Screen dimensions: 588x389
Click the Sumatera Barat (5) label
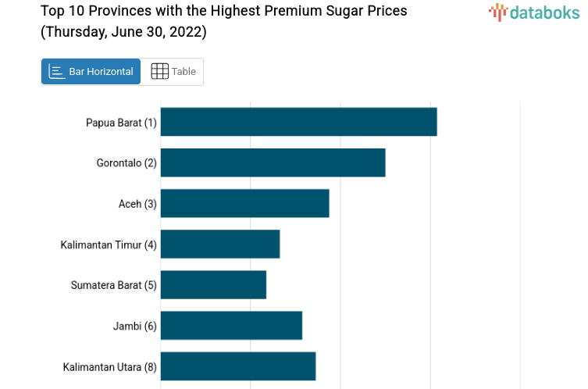[x=114, y=285]
